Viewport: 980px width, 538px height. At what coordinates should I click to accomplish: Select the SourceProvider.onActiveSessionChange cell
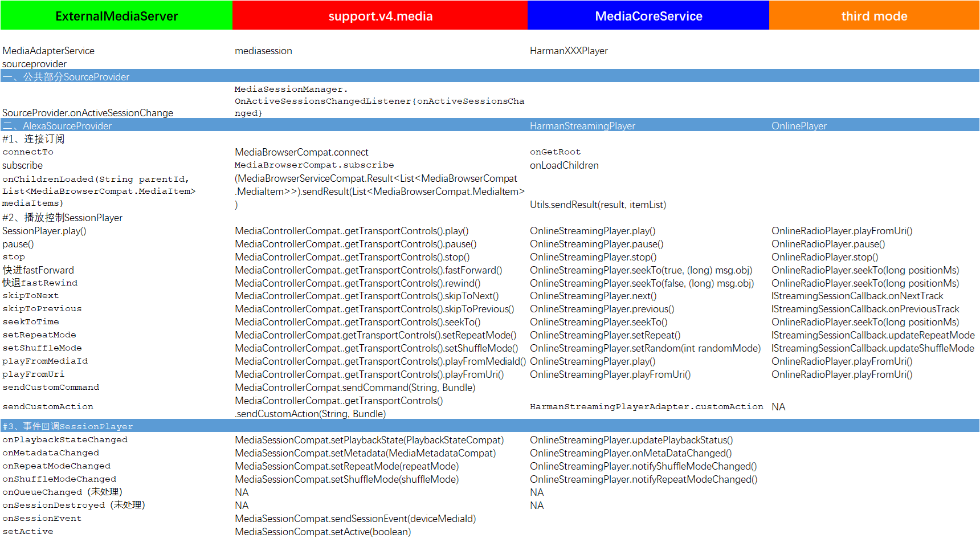pyautogui.click(x=88, y=113)
